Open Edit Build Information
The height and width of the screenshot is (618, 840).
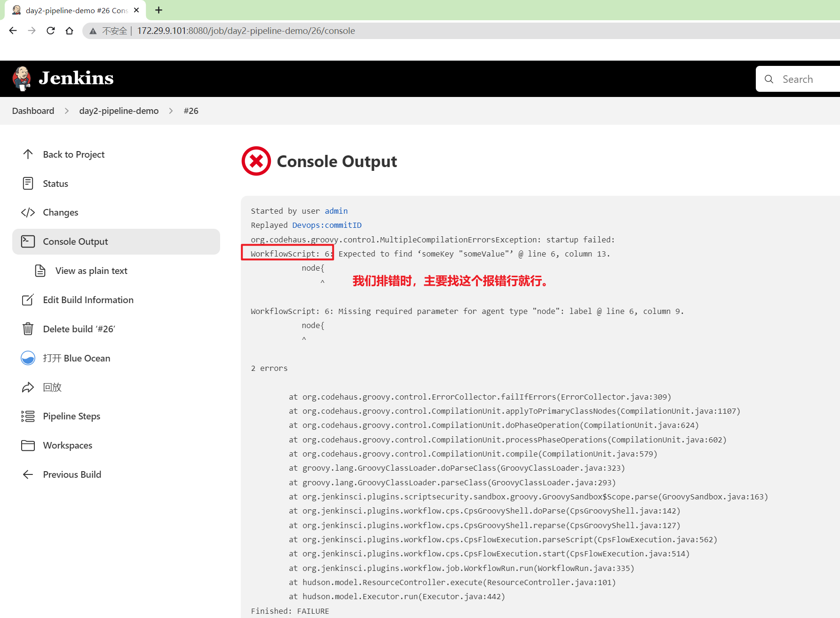116,300
